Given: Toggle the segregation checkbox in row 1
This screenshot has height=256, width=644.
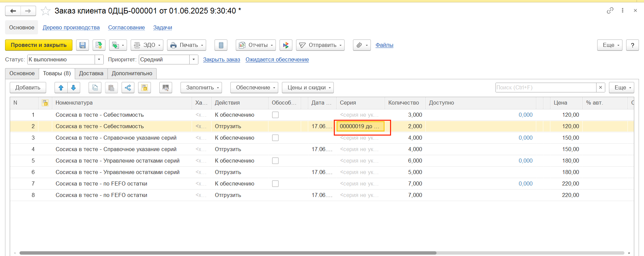Looking at the screenshot, I should click(x=275, y=115).
